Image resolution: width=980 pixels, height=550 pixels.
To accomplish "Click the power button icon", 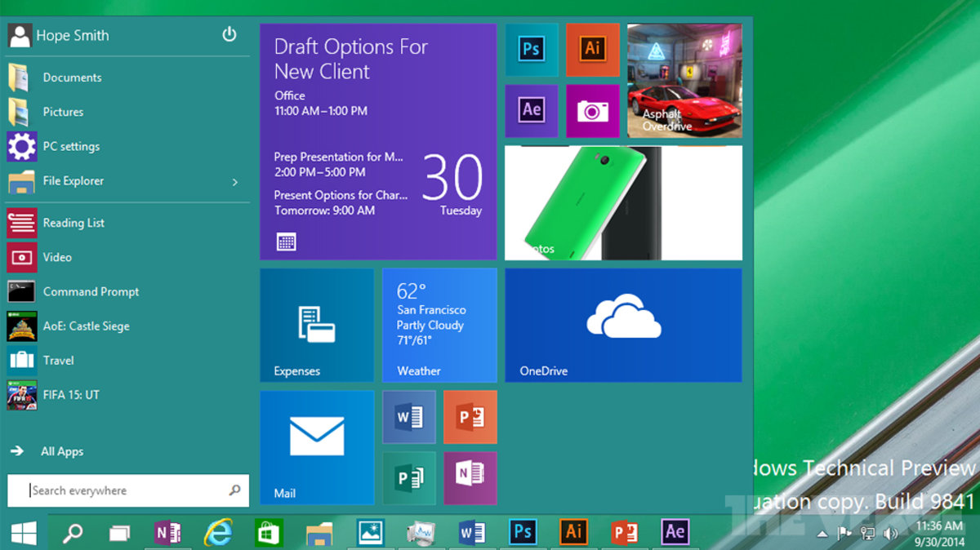I will (229, 34).
